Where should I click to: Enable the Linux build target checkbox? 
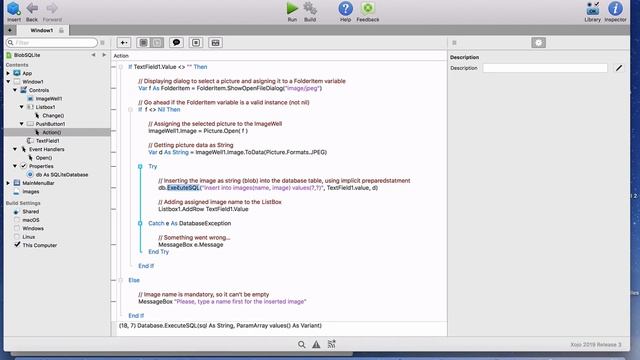(x=17, y=237)
